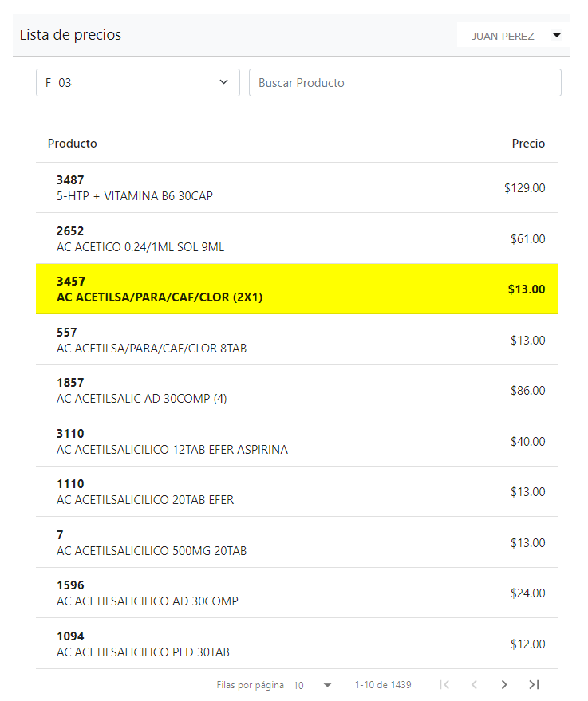Go to the next page arrow

[x=504, y=684]
